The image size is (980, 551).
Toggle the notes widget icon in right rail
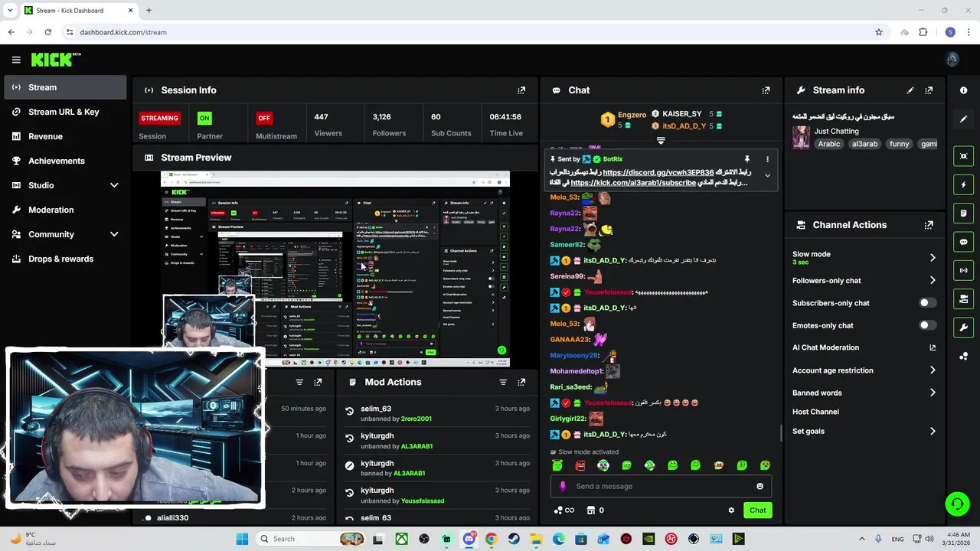(x=963, y=213)
